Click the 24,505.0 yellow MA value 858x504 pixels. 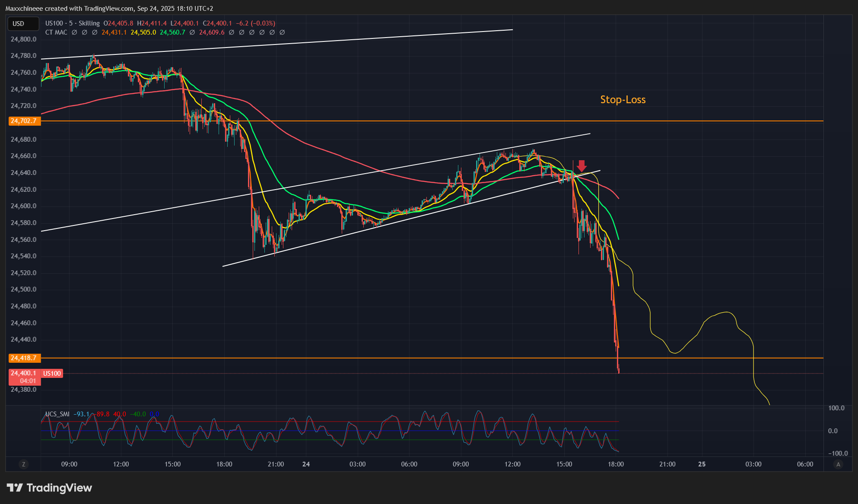[x=143, y=32]
